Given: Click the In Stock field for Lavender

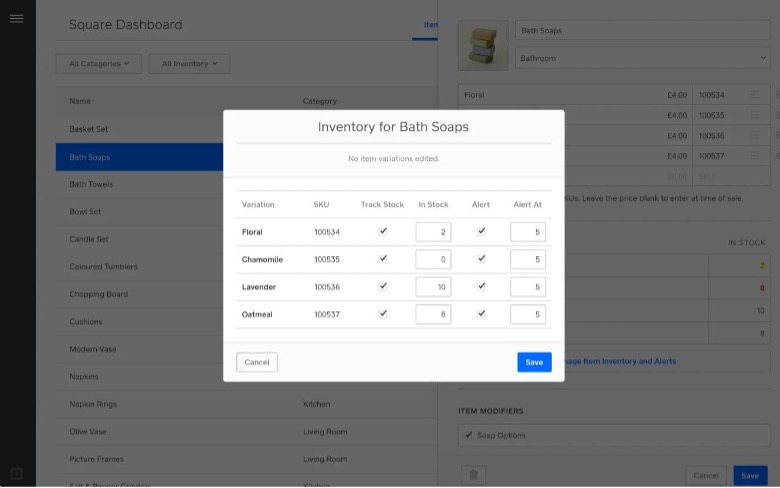Looking at the screenshot, I should tap(433, 287).
